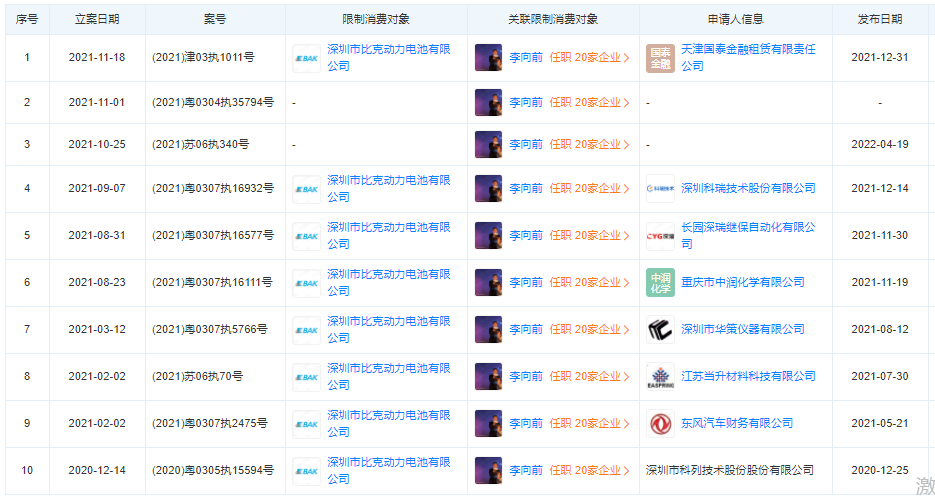Click 李向前 avatar in row 7
This screenshot has width=935, height=499.
(488, 330)
